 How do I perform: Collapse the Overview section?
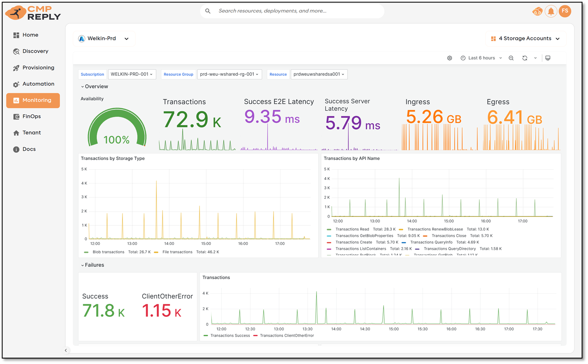(x=94, y=86)
